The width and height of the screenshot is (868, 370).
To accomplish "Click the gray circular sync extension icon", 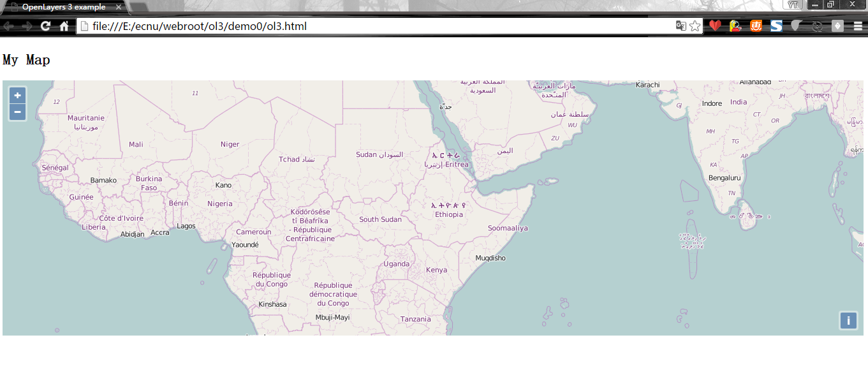I will pos(817,26).
